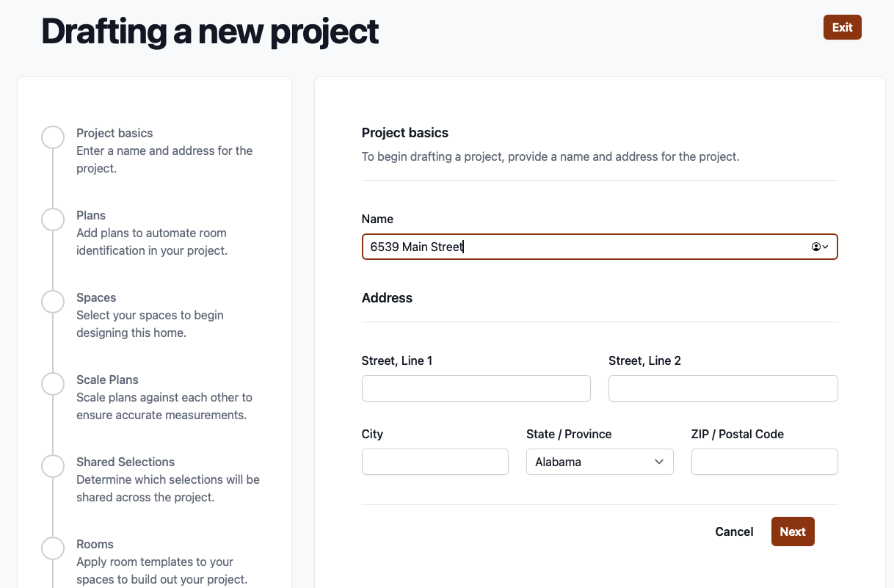This screenshot has height=588, width=894.
Task: Click into the Street, Line 1 field
Action: (x=476, y=388)
